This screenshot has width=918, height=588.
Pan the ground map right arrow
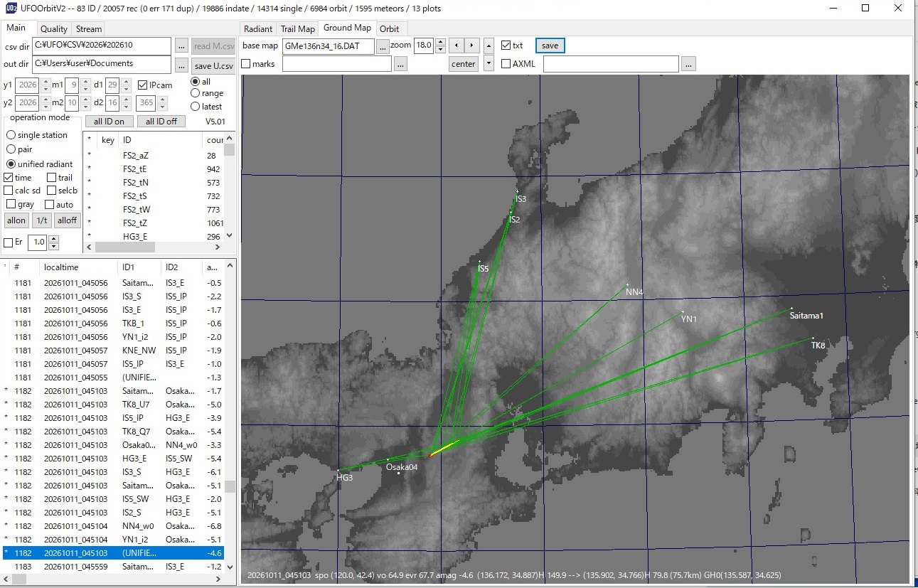pos(472,46)
